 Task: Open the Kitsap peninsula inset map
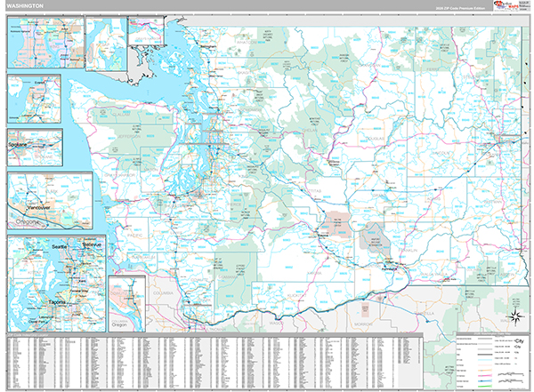[x=106, y=44]
